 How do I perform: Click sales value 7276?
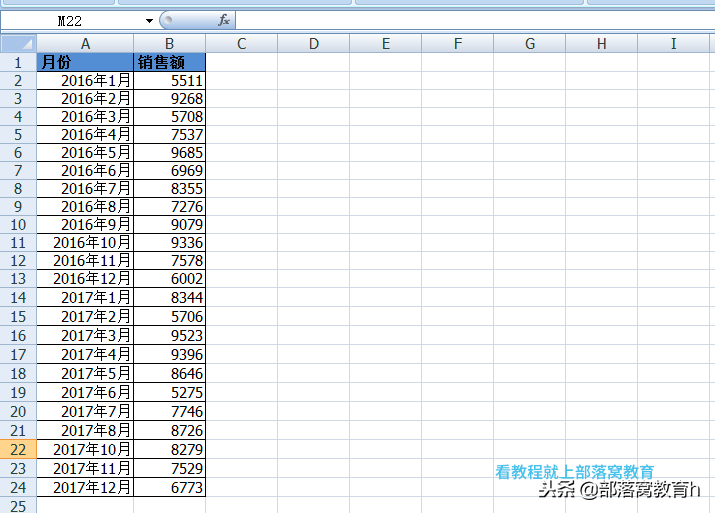tap(170, 207)
